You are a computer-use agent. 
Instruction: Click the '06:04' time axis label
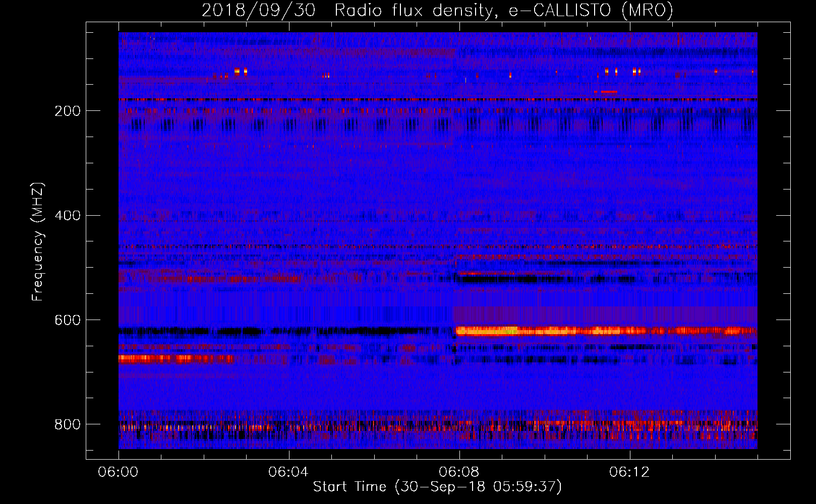pyautogui.click(x=288, y=472)
